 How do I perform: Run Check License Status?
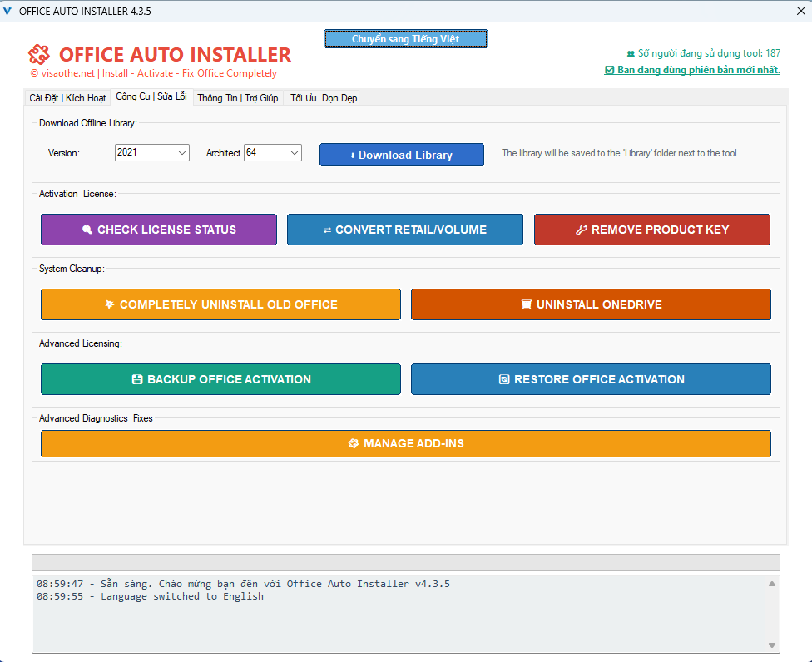[x=158, y=230]
